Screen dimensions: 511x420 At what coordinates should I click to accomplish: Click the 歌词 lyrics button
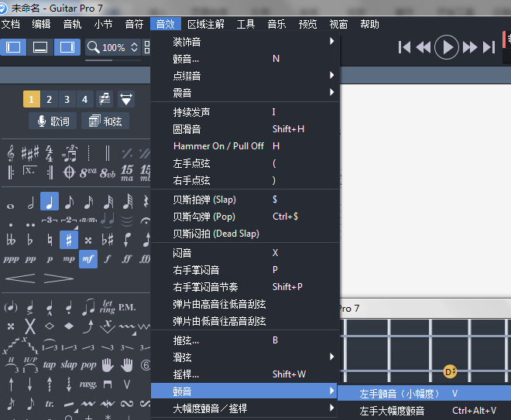click(x=51, y=121)
